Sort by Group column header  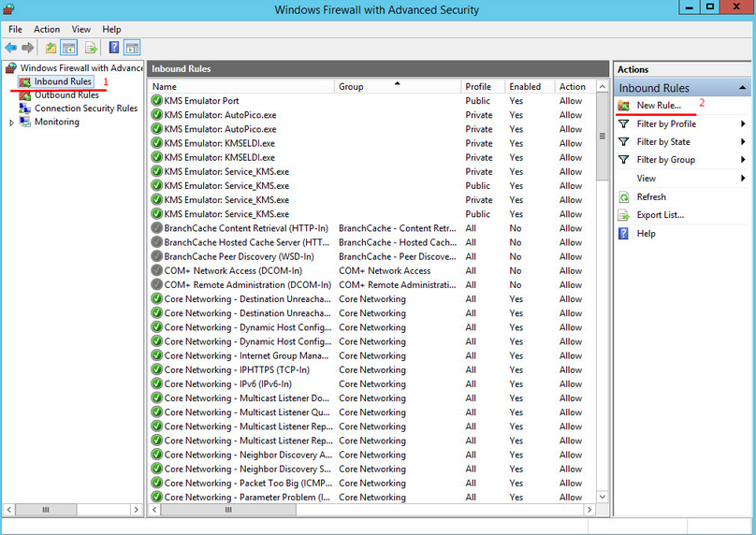(398, 87)
